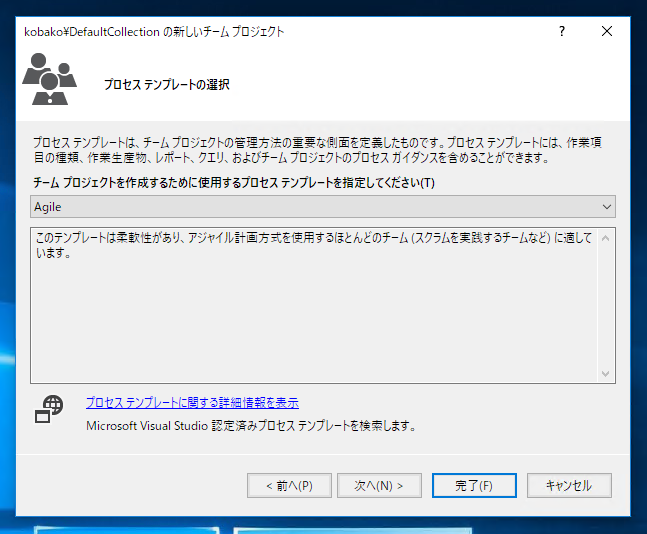Open the process template details link
This screenshot has width=647, height=534.
(192, 402)
